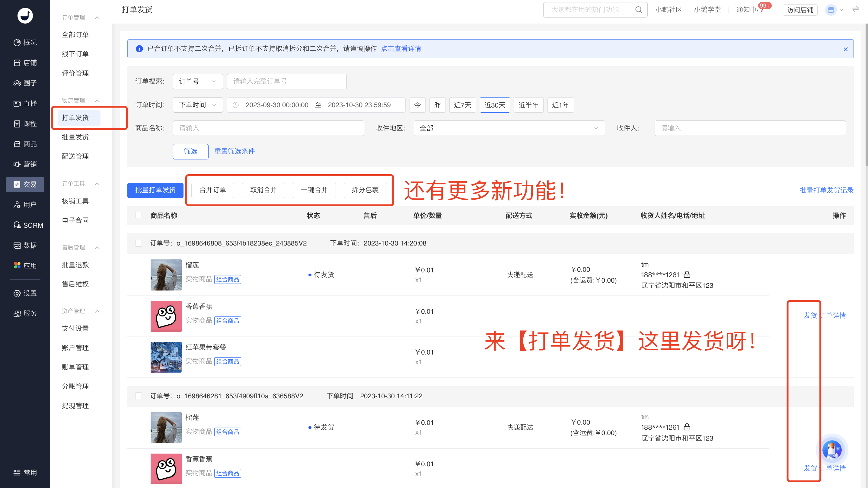Image resolution: width=868 pixels, height=488 pixels.
Task: Open 商品 products section in sidebar
Action: pos(25,144)
